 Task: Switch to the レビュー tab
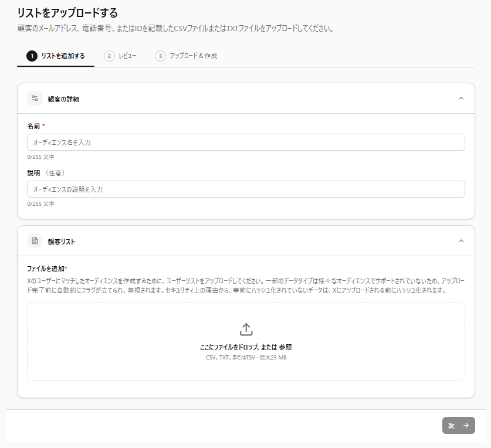coord(127,56)
